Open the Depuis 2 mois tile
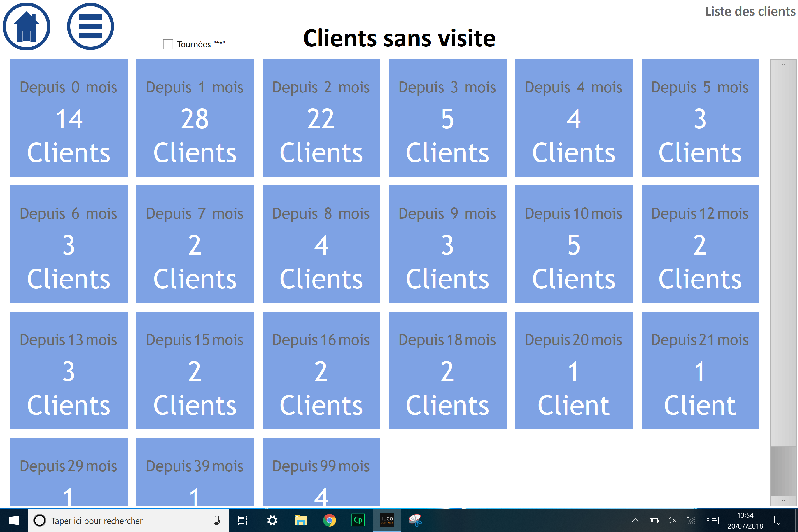The image size is (798, 532). click(x=321, y=118)
